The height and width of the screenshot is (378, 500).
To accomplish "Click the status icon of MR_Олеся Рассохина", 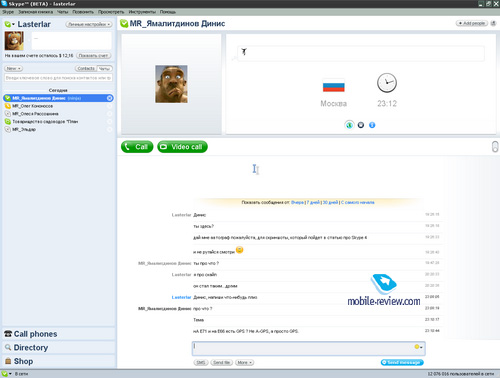I will [8, 114].
